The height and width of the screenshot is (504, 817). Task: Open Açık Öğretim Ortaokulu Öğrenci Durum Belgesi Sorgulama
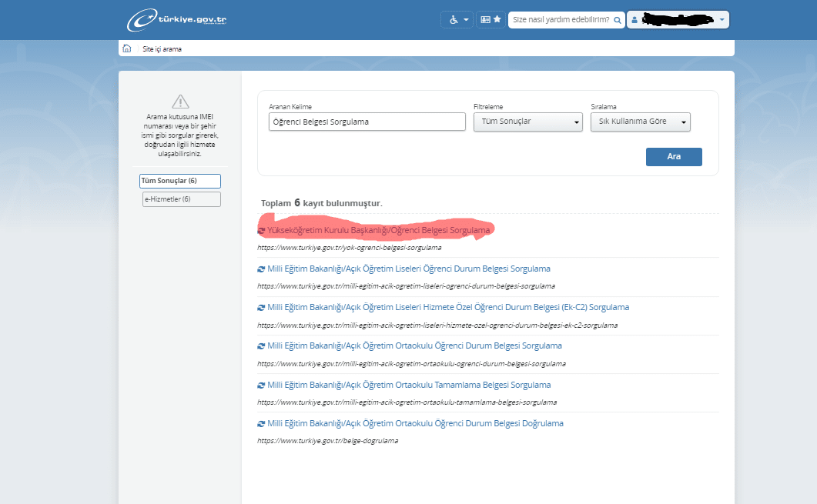tap(414, 345)
